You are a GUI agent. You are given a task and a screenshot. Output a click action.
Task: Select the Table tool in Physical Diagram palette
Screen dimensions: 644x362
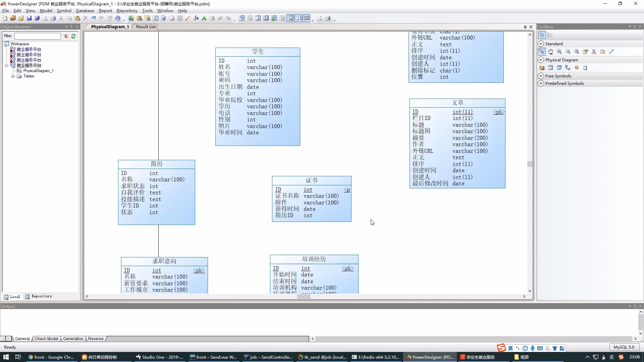550,68
